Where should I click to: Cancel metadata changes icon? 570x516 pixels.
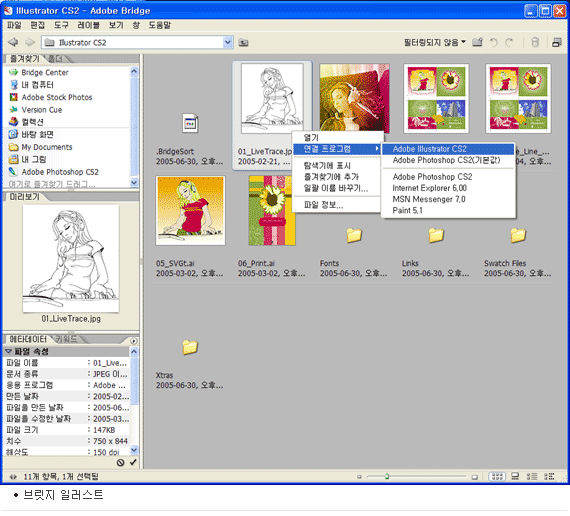coord(120,463)
